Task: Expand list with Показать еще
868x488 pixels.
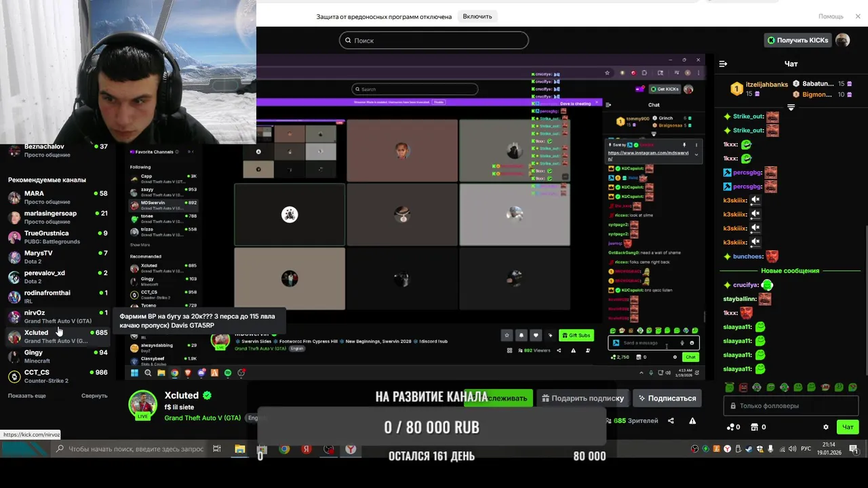Action: tap(27, 396)
